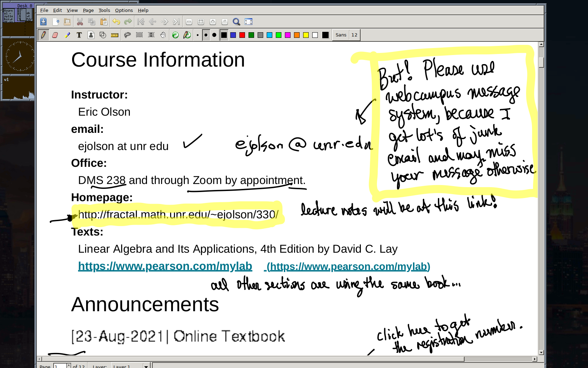Toggle fullscreen mode
This screenshot has height=368, width=588.
click(x=248, y=22)
